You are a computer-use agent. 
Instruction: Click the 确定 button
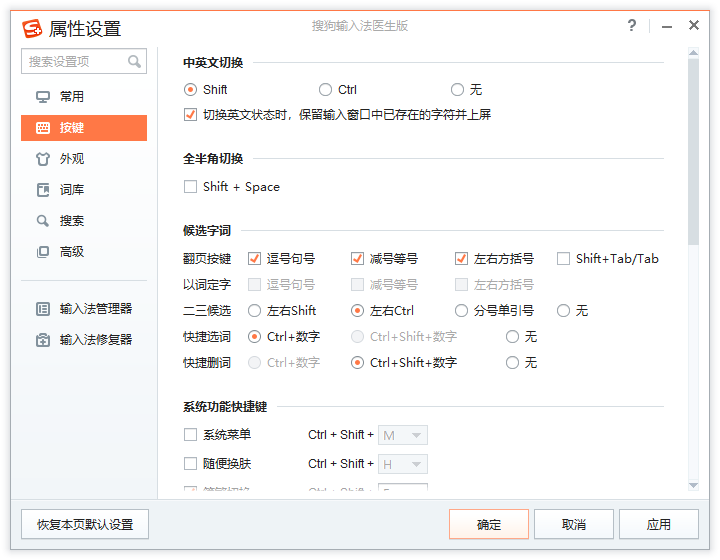tap(489, 524)
